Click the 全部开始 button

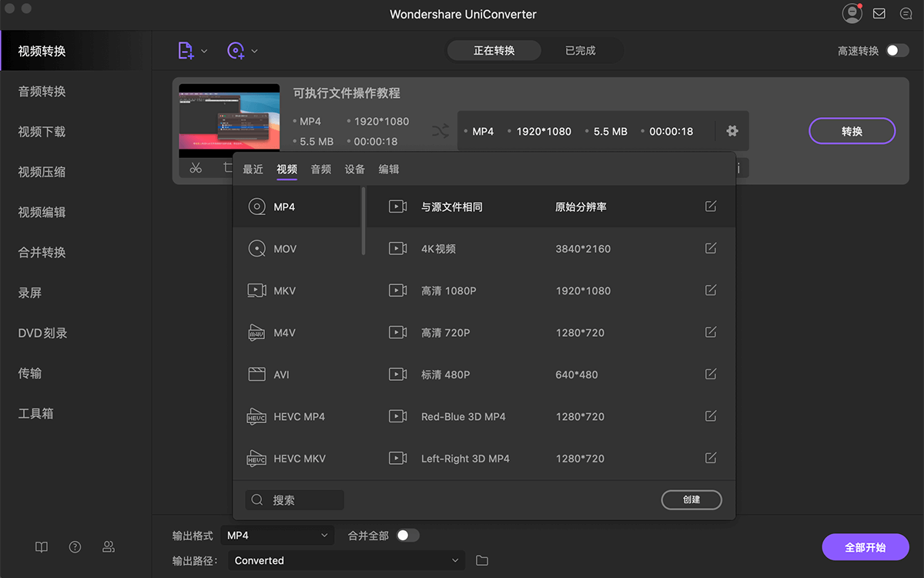click(x=865, y=547)
